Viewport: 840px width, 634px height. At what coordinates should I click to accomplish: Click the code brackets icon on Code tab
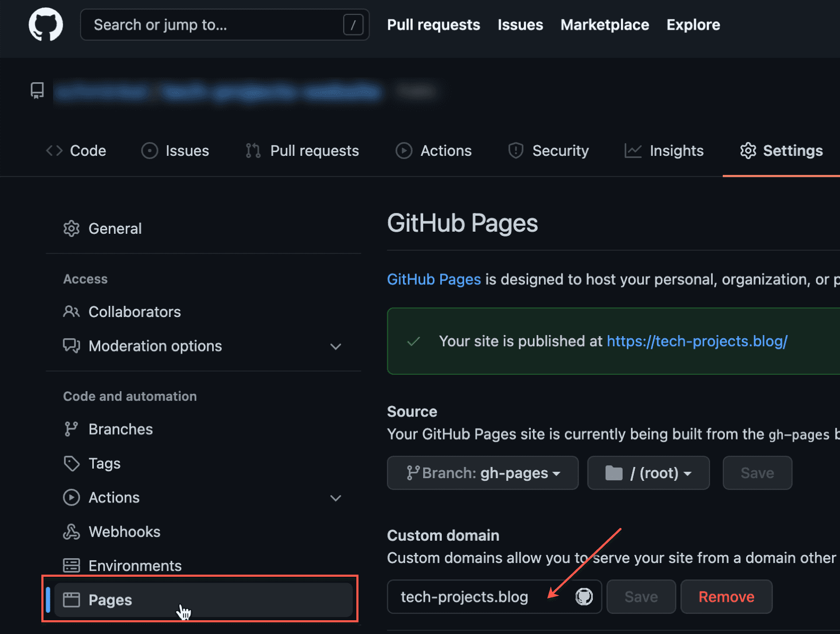pyautogui.click(x=54, y=151)
